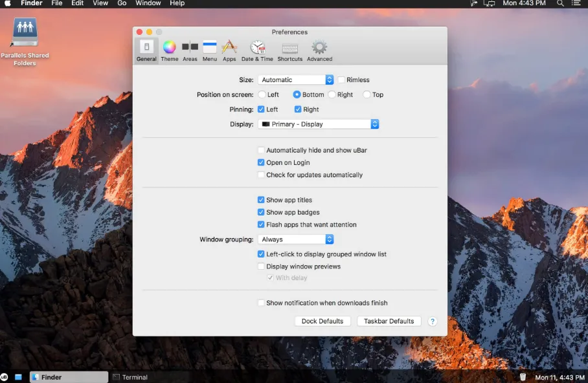Open the Date & Time pane
This screenshot has width=588, height=383.
tap(257, 50)
